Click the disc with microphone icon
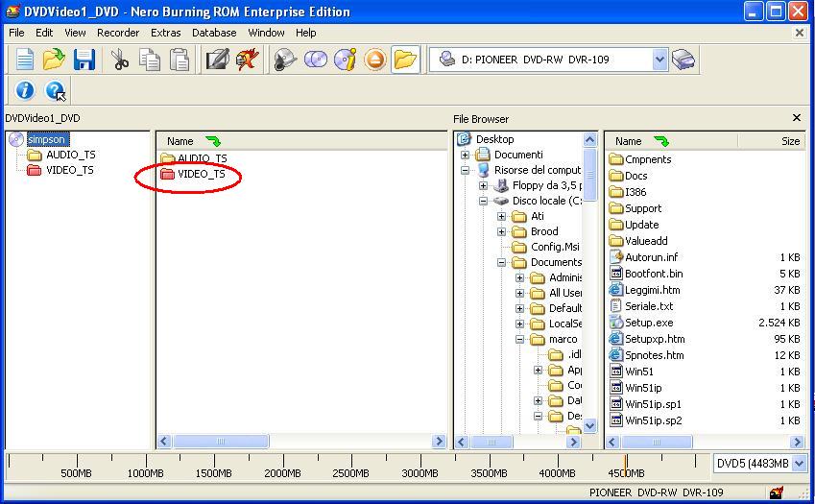 click(285, 60)
